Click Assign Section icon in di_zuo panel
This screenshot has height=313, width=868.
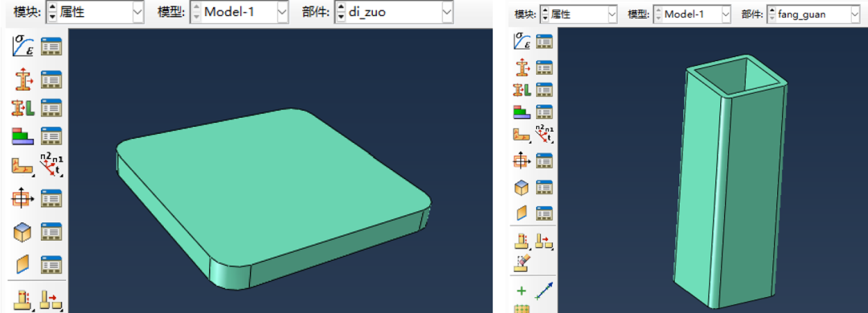tap(23, 108)
